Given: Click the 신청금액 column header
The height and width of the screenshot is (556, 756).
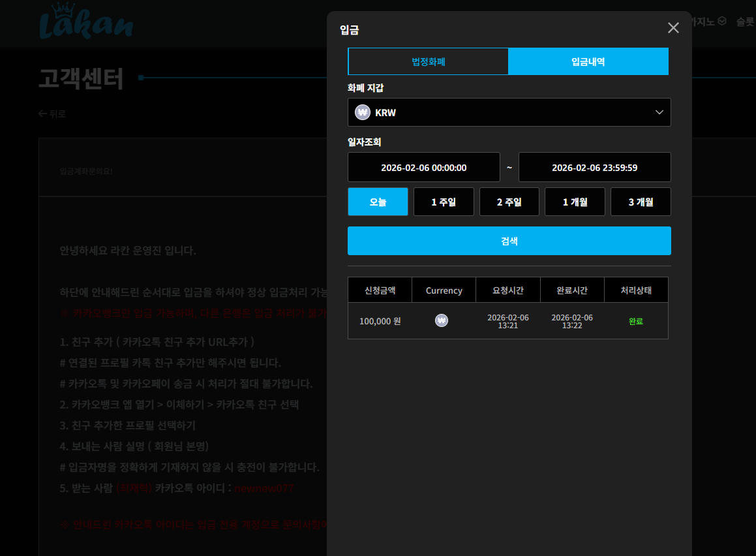Looking at the screenshot, I should click(x=380, y=290).
